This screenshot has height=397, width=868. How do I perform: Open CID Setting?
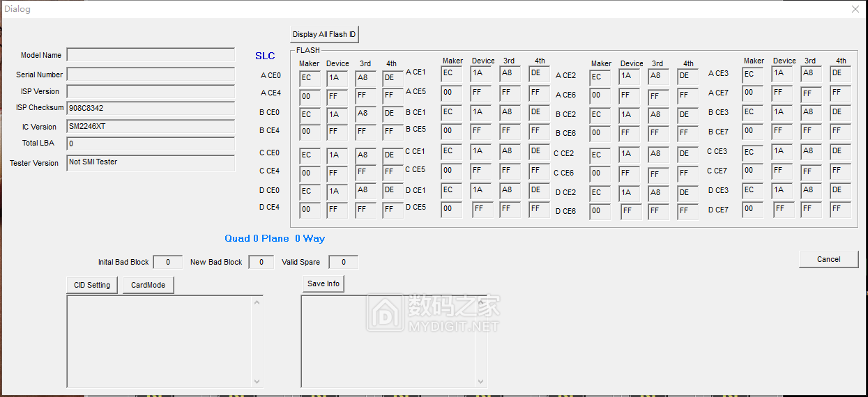92,285
